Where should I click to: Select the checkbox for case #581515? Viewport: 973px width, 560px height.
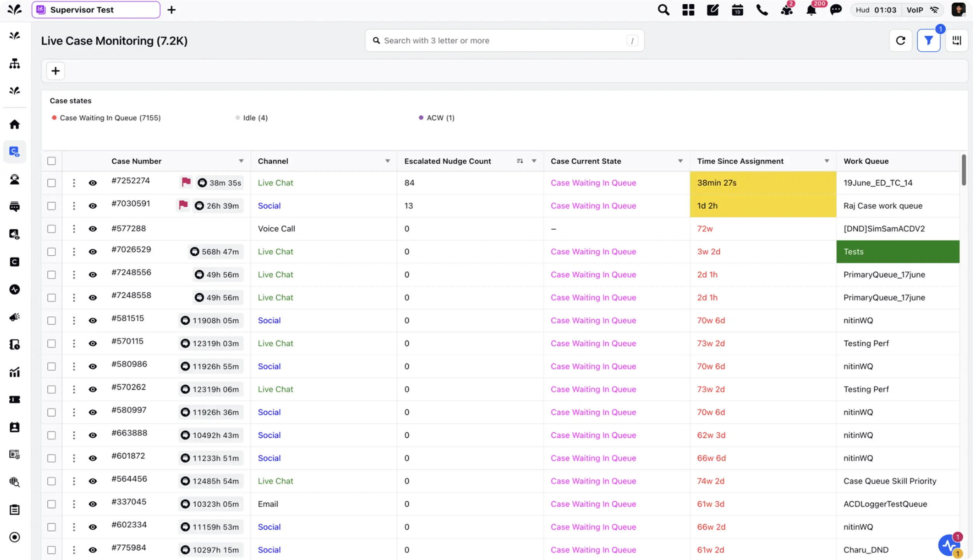[x=51, y=320]
